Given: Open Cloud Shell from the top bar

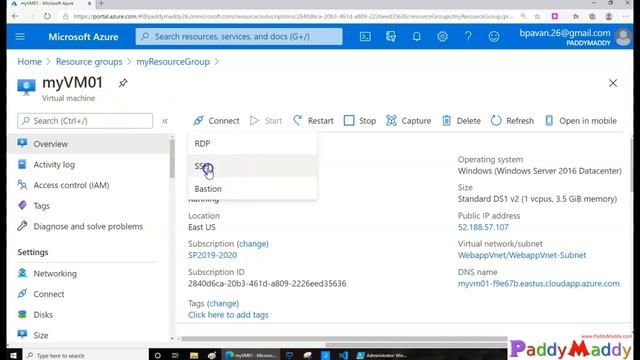Looking at the screenshot, I should pyautogui.click(x=365, y=37).
